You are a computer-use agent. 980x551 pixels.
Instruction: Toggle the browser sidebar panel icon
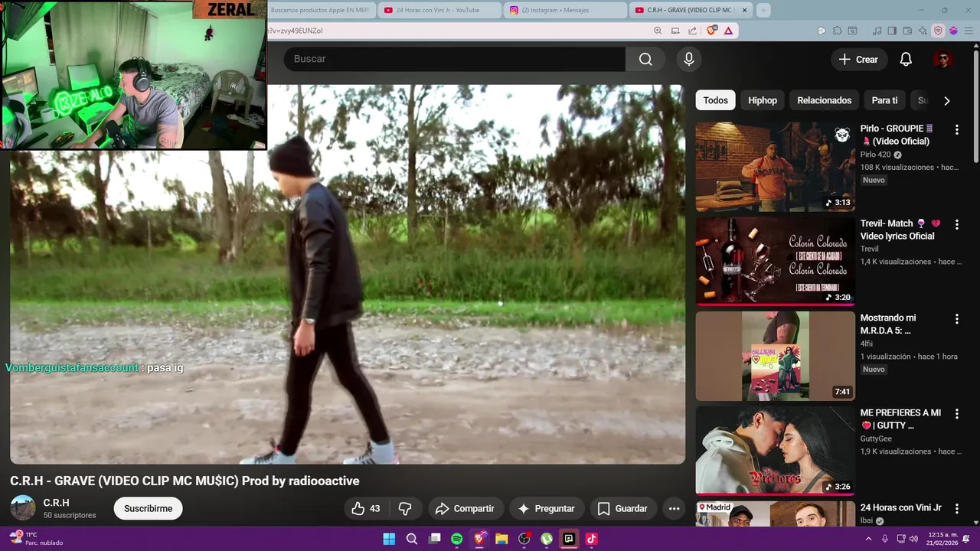pyautogui.click(x=892, y=31)
